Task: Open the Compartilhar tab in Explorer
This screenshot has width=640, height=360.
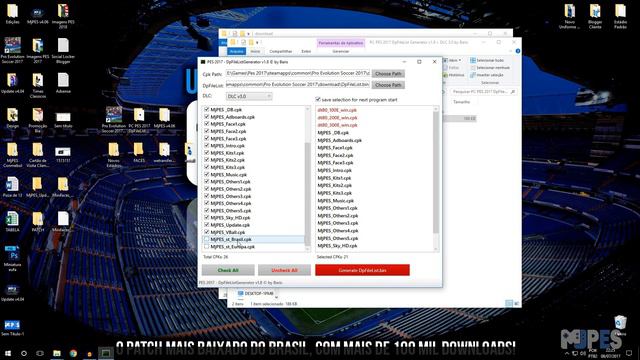Action: tap(281, 51)
